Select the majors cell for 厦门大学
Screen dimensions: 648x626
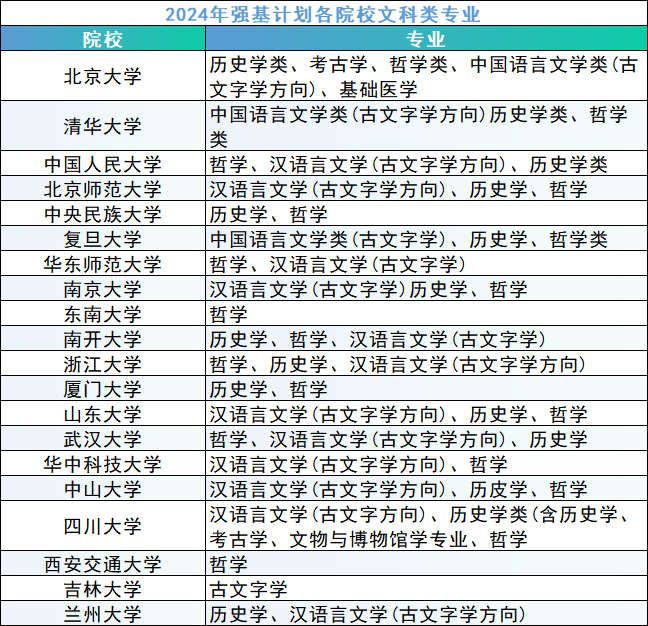pos(426,388)
